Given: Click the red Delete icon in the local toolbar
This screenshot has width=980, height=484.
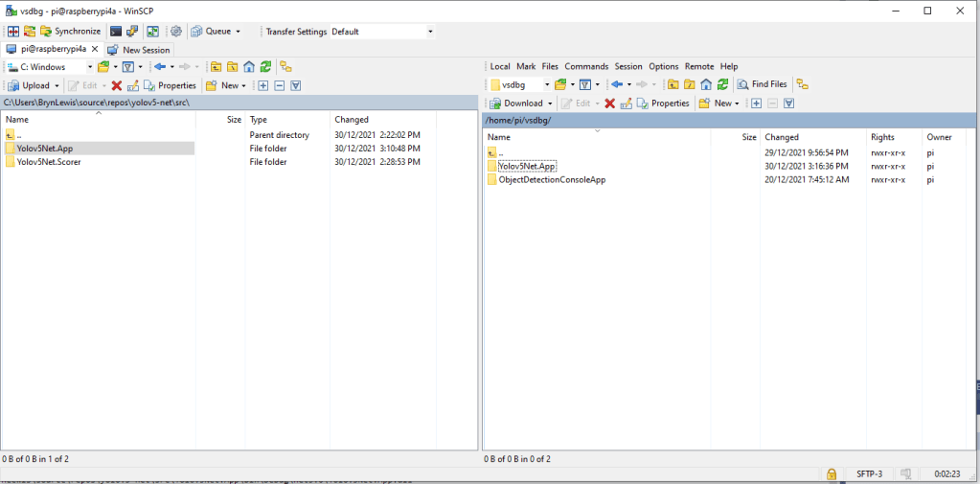Looking at the screenshot, I should click(117, 85).
